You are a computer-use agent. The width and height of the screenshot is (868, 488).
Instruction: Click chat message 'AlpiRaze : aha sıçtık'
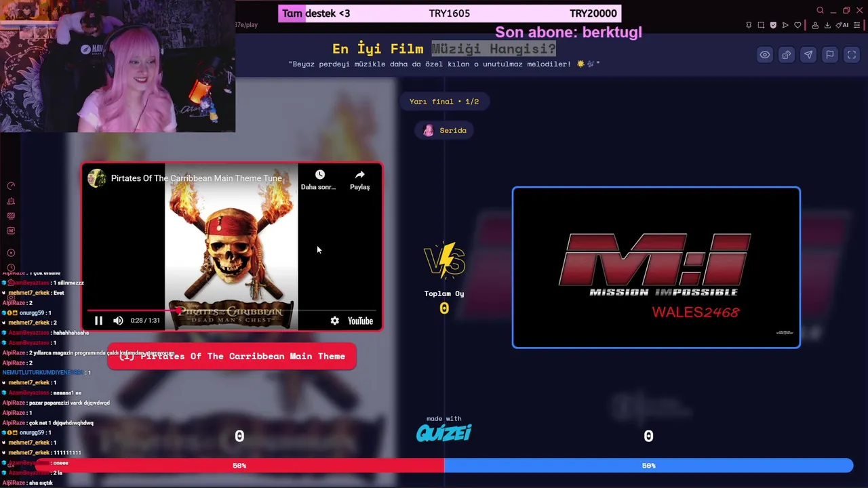click(27, 483)
